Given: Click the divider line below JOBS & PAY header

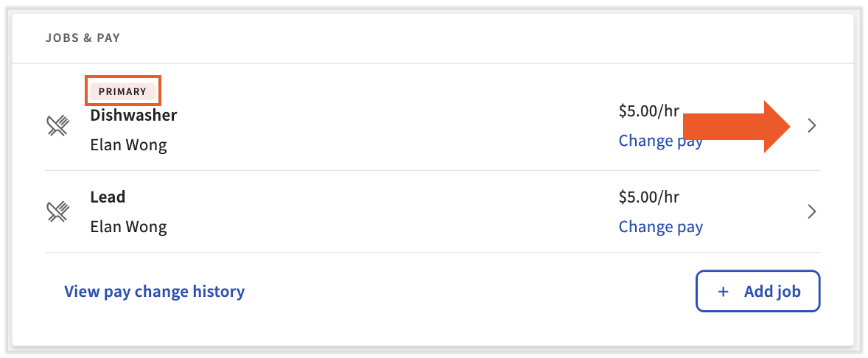Looking at the screenshot, I should (433, 63).
